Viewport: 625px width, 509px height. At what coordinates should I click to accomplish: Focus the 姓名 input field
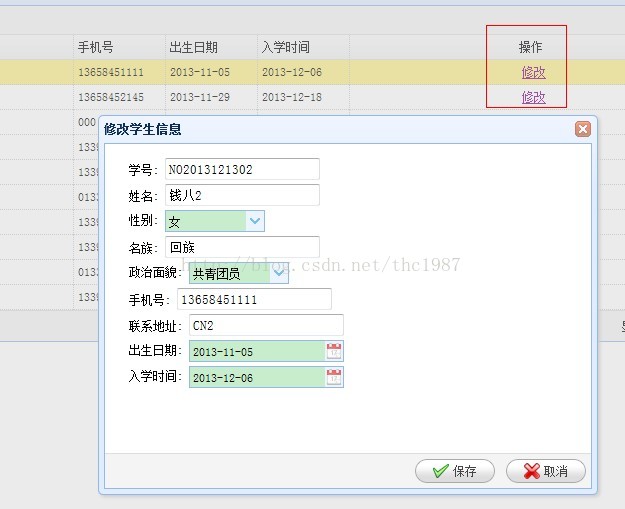coord(242,195)
